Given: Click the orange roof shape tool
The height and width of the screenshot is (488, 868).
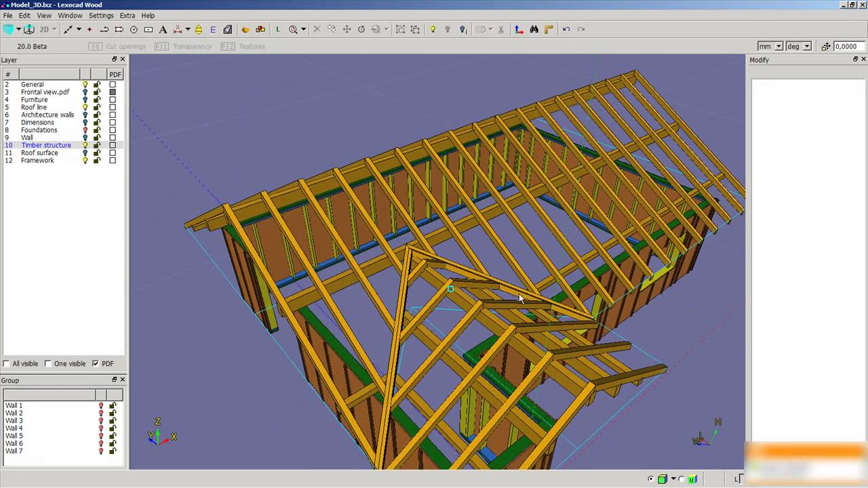Looking at the screenshot, I should point(245,29).
